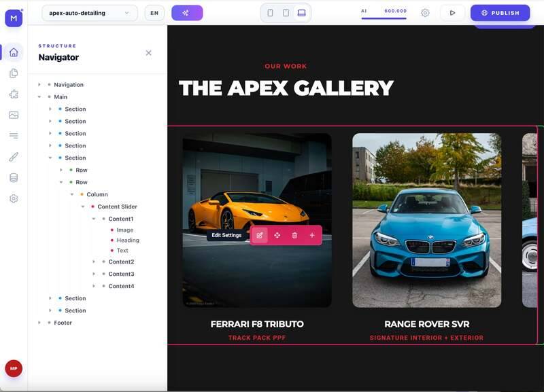Screen dimensions: 544x392
Task: Expand the first Row node
Action: coord(61,170)
